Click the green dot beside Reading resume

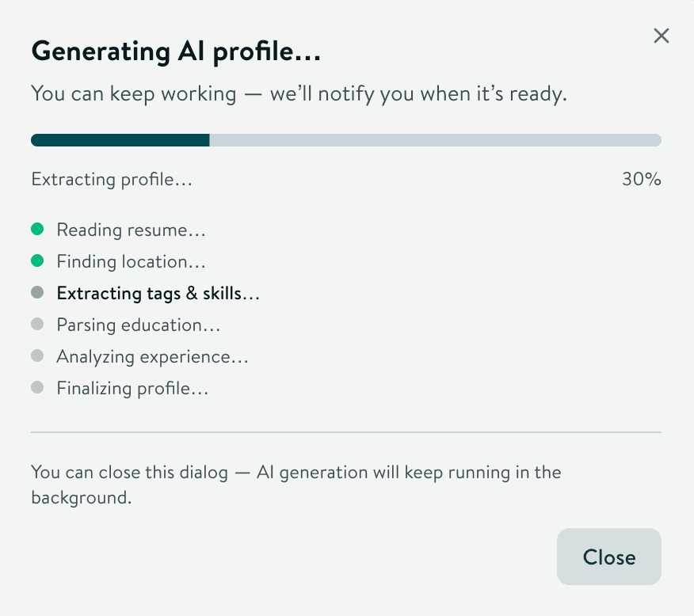[x=37, y=229]
